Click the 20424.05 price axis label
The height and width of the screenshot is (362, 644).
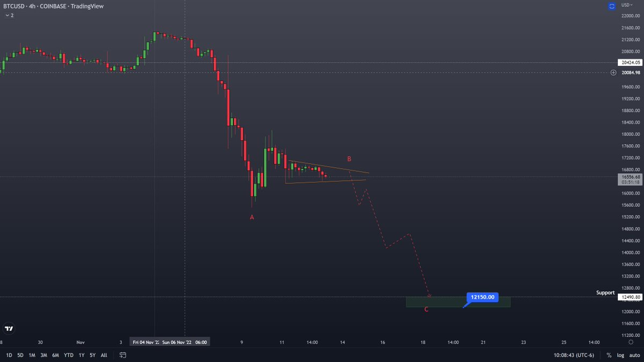point(629,62)
